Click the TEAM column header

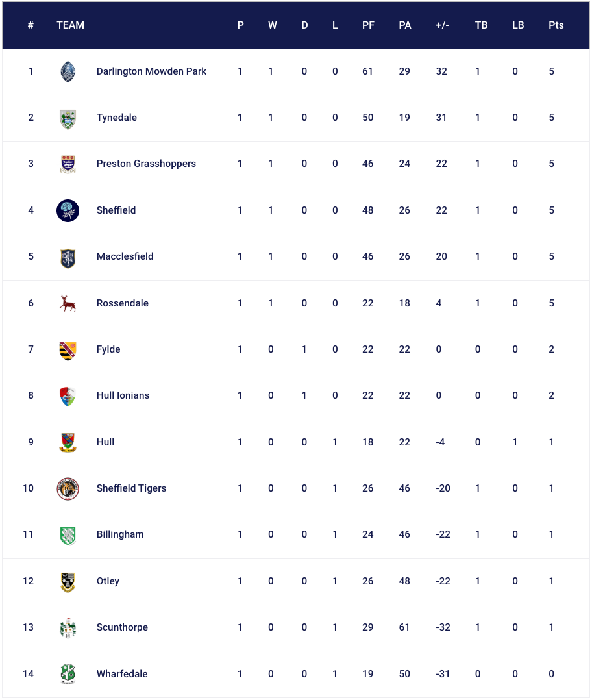(x=70, y=25)
